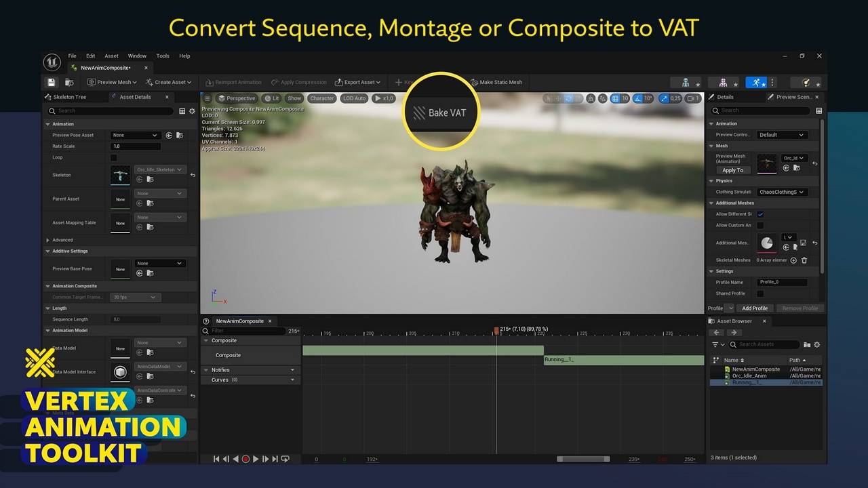868x488 pixels.
Task: Switch to the Animation mode running-figure icon
Action: (x=755, y=82)
